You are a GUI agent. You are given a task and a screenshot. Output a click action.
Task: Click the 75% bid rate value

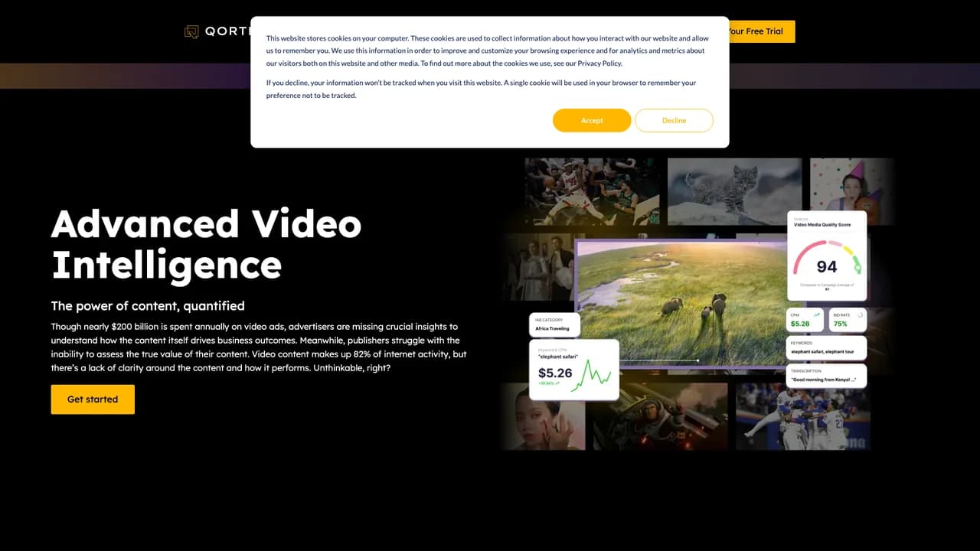click(x=841, y=324)
